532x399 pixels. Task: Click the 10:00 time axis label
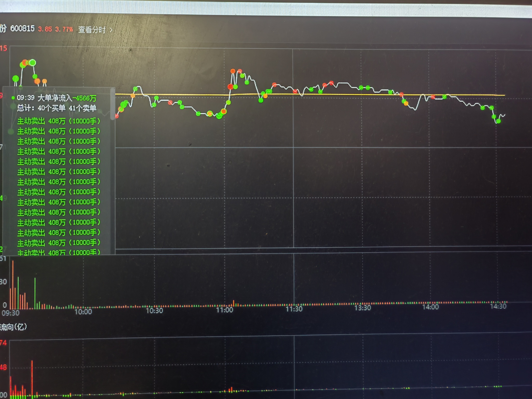click(83, 312)
